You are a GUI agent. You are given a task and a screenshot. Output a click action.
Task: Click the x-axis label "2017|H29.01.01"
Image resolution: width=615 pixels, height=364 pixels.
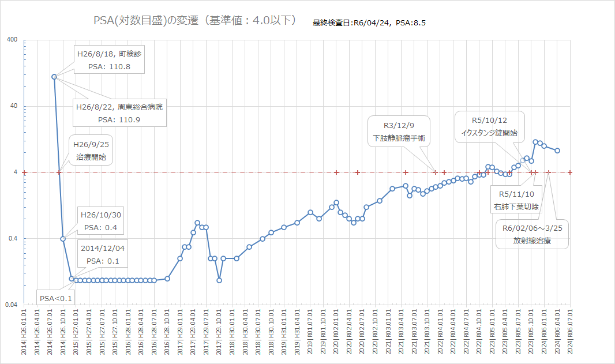[180, 332]
